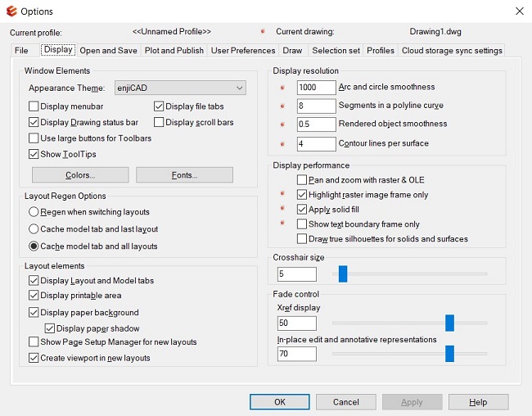
Task: Open the Appearance Theme dropdown
Action: pos(180,88)
